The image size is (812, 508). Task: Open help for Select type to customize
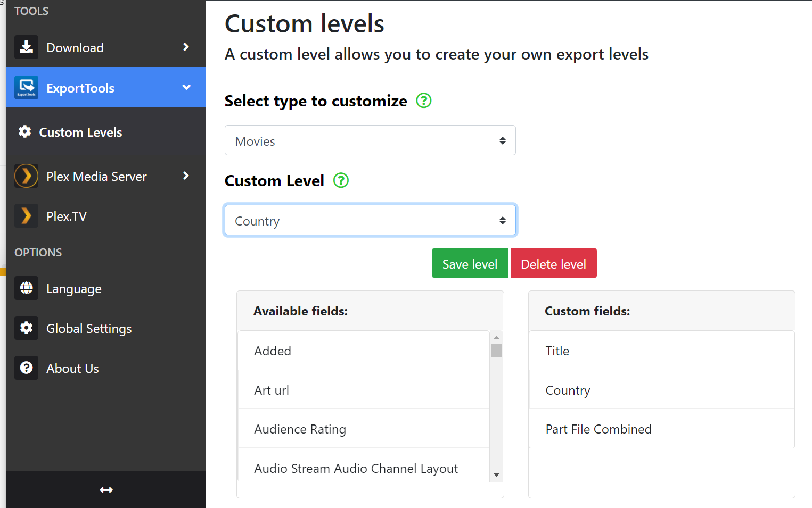coord(423,101)
